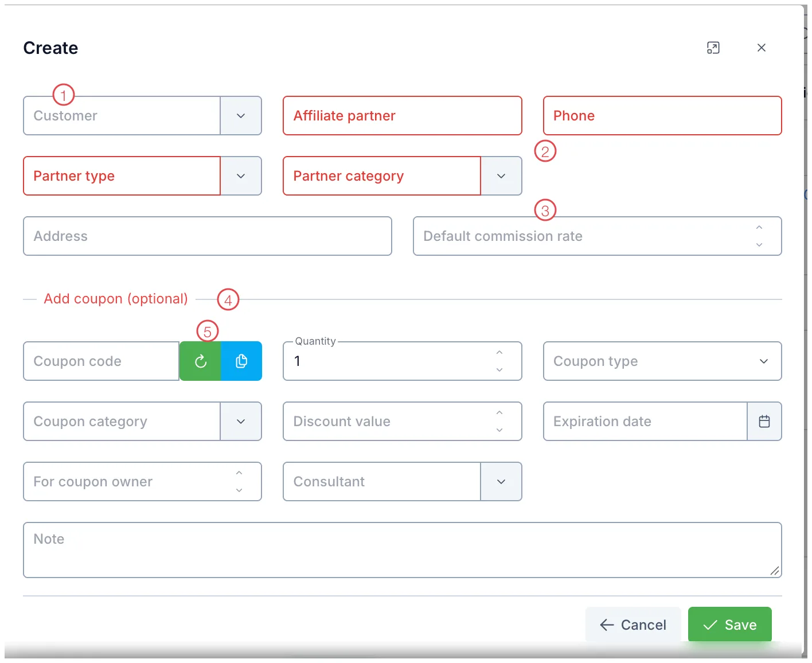
Task: Expand the Partner category dropdown arrow
Action: click(x=501, y=176)
